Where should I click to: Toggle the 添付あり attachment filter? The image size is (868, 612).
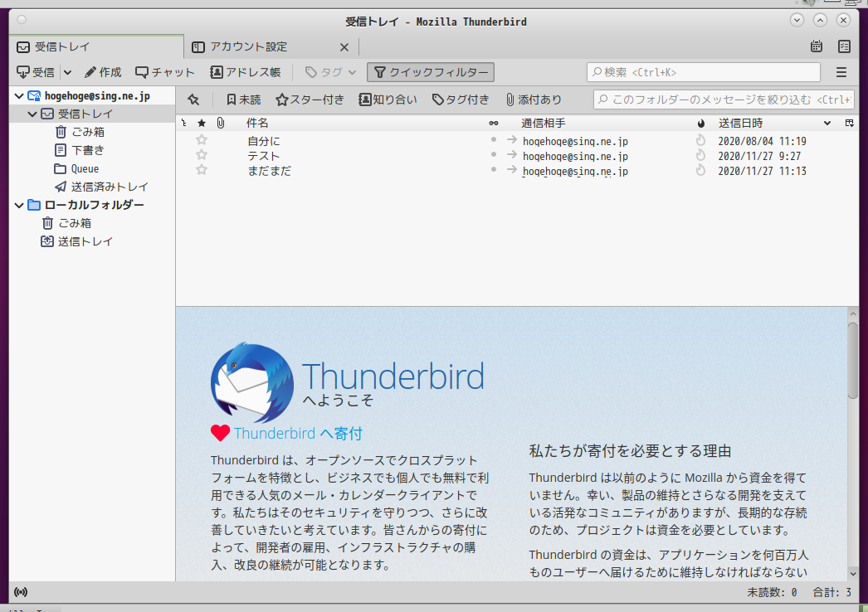(x=534, y=100)
